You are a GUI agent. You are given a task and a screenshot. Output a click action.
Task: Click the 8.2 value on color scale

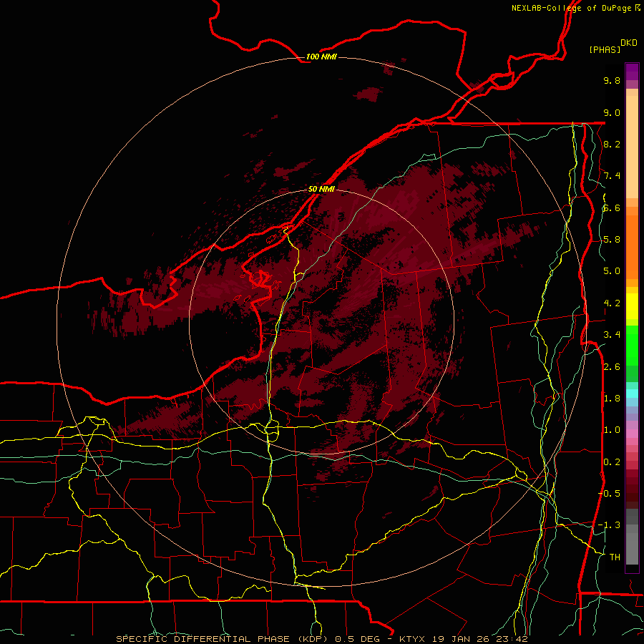pos(612,144)
